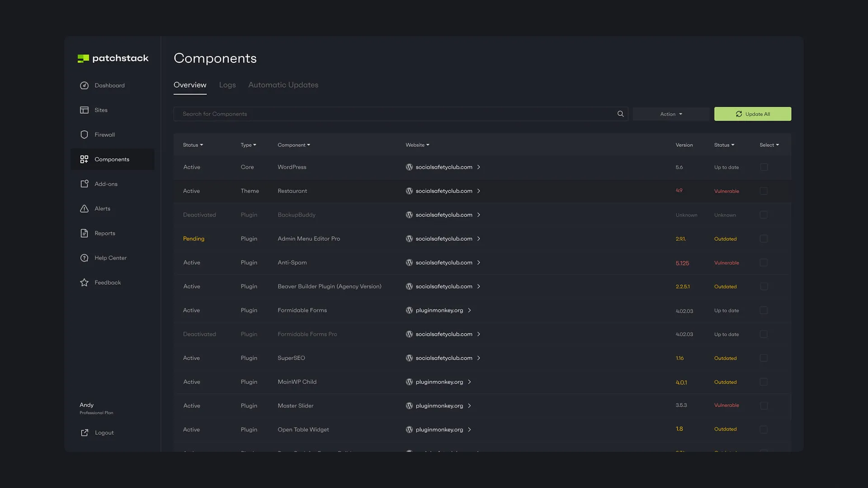Select the WordPress core row checkbox

764,167
